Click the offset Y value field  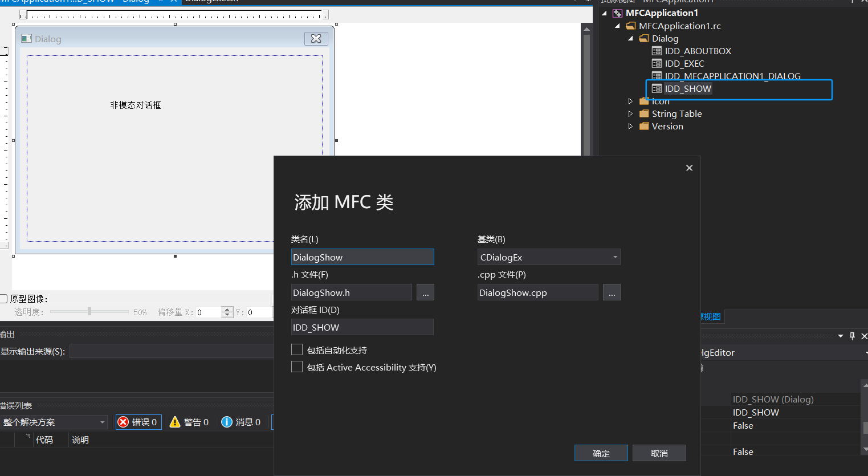coord(259,312)
